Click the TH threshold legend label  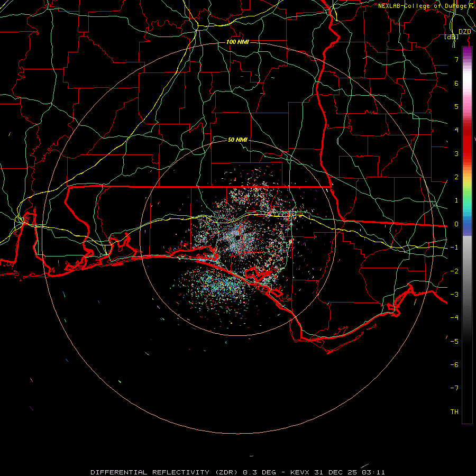click(454, 412)
